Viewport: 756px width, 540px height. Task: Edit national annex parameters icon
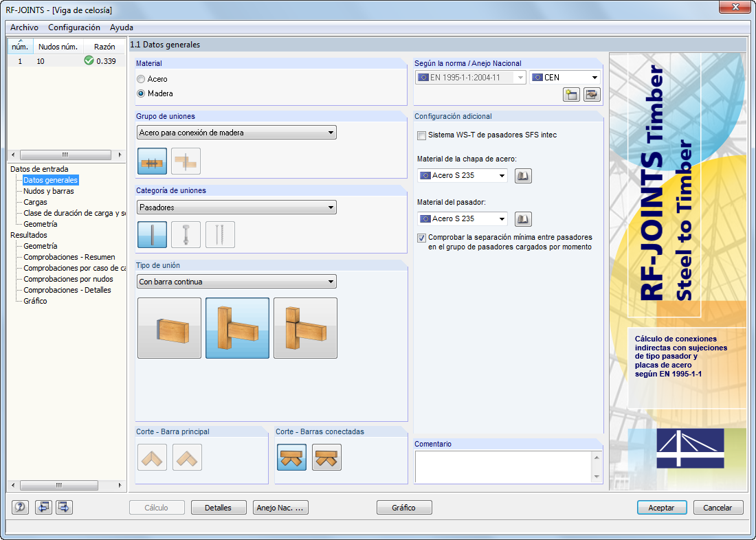click(592, 95)
